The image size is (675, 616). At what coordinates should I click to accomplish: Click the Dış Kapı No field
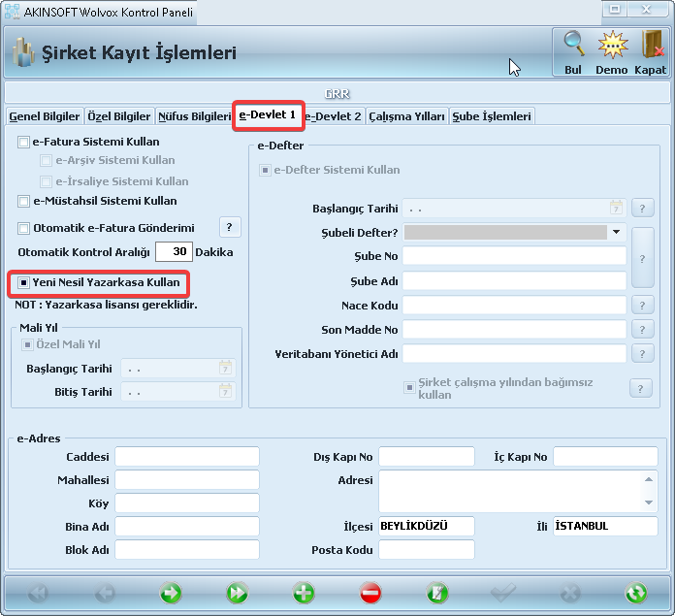pos(427,456)
